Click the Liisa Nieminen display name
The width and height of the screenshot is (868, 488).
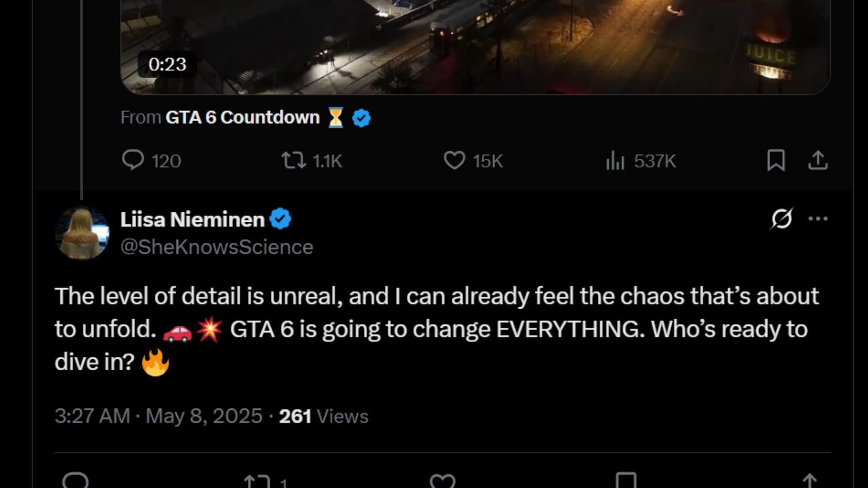click(x=192, y=220)
